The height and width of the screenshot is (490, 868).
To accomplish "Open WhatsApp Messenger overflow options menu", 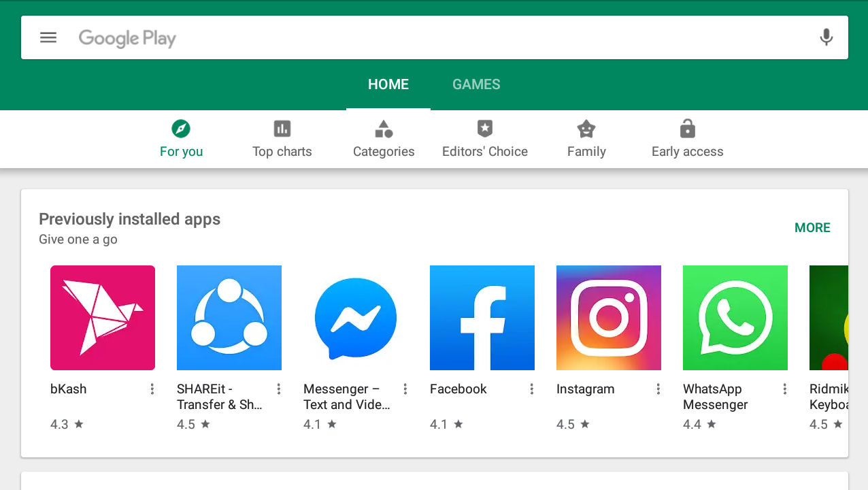I will 784,389.
